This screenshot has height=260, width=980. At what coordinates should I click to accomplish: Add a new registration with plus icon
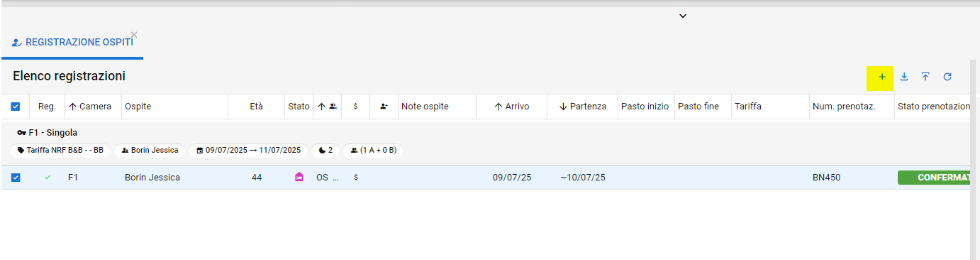(x=881, y=77)
